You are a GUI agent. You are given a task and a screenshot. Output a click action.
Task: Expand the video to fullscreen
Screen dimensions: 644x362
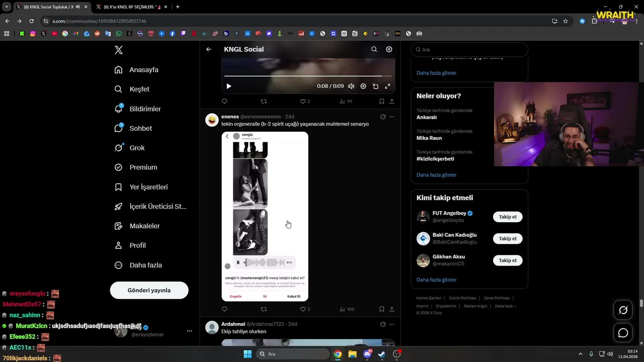[x=387, y=86]
